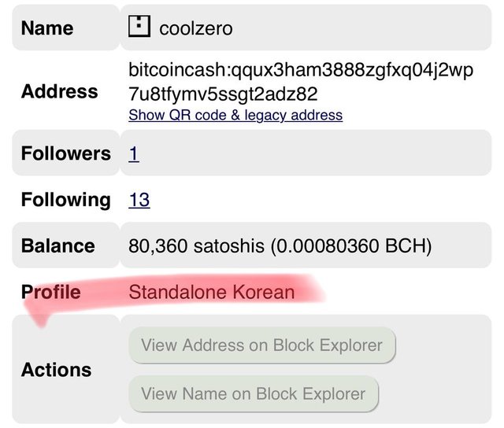Click the Profile row label
Viewport: 504px width, 428px height.
coord(50,292)
